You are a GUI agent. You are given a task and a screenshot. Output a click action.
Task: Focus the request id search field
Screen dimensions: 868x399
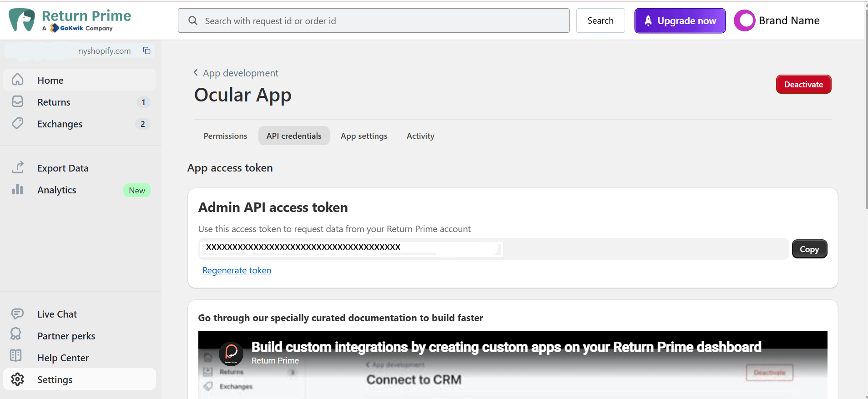[x=373, y=20]
